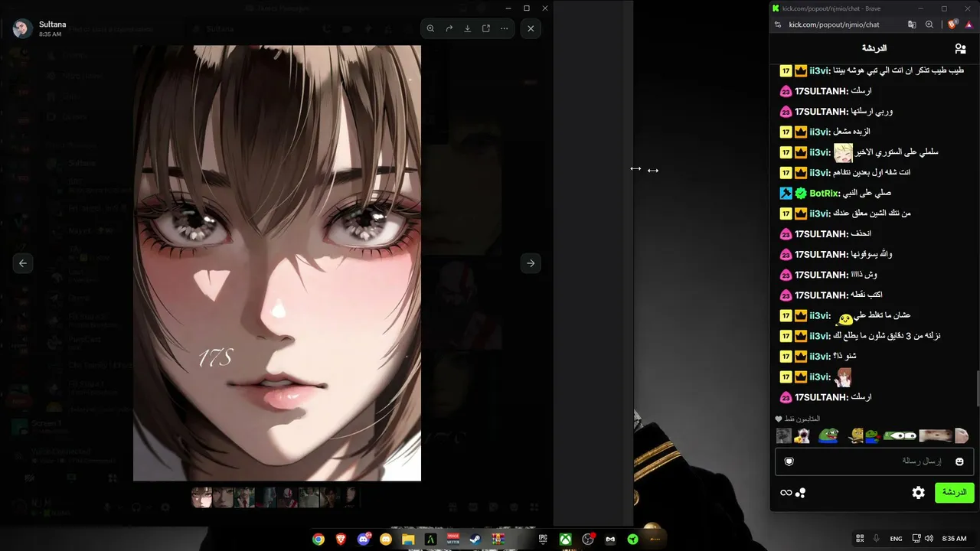
Task: Click the infinity icon below message box
Action: 786,493
